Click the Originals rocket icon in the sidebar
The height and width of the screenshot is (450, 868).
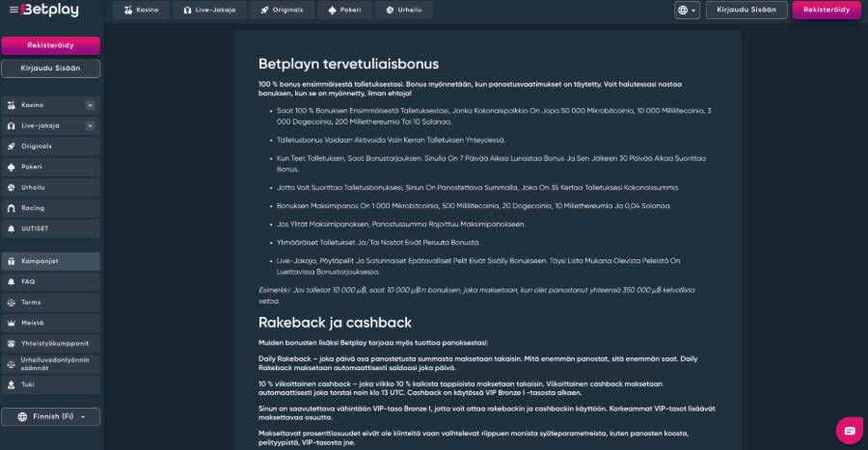click(11, 146)
